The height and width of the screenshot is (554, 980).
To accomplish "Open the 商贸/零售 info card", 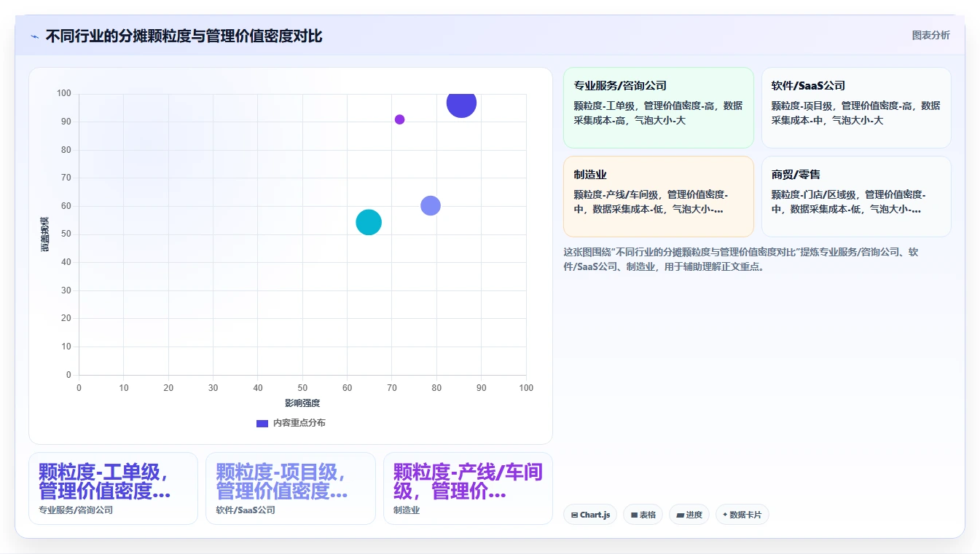I will [856, 197].
